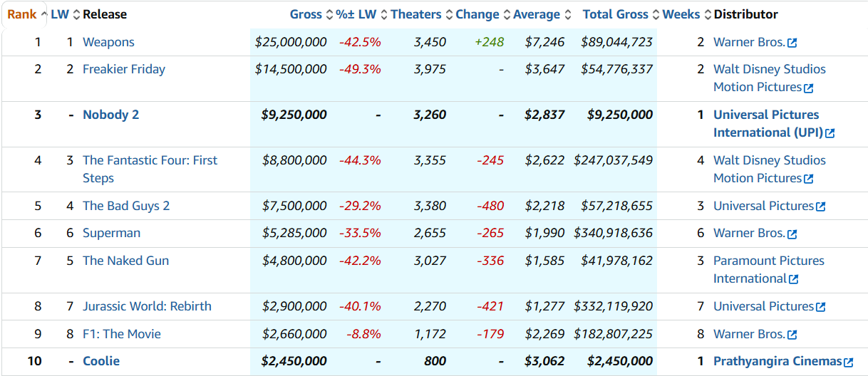The height and width of the screenshot is (376, 868).
Task: Open Freakier Friday movie link
Action: [x=124, y=69]
